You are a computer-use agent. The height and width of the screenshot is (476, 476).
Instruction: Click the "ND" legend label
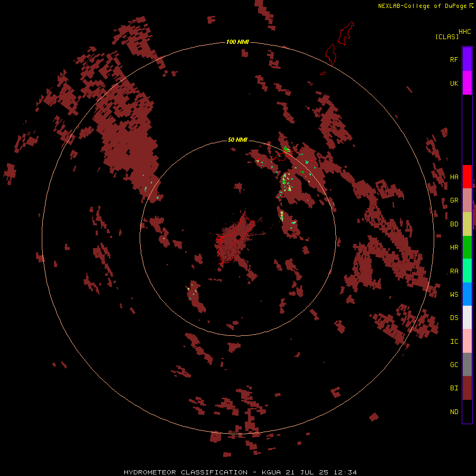tap(454, 412)
